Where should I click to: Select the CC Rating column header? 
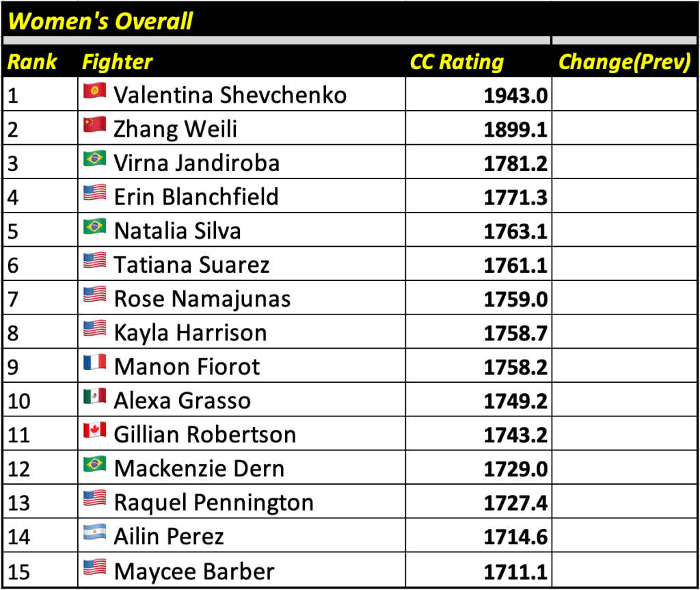[x=457, y=62]
